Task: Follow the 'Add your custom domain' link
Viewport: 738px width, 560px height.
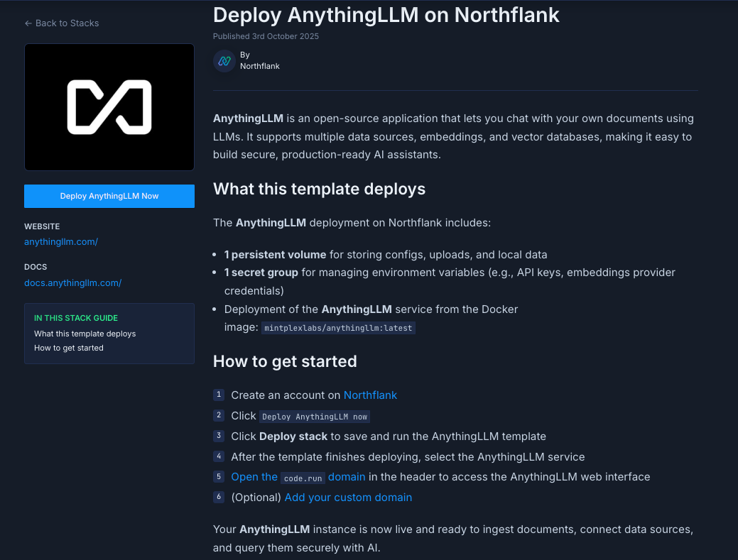Action: click(x=348, y=498)
